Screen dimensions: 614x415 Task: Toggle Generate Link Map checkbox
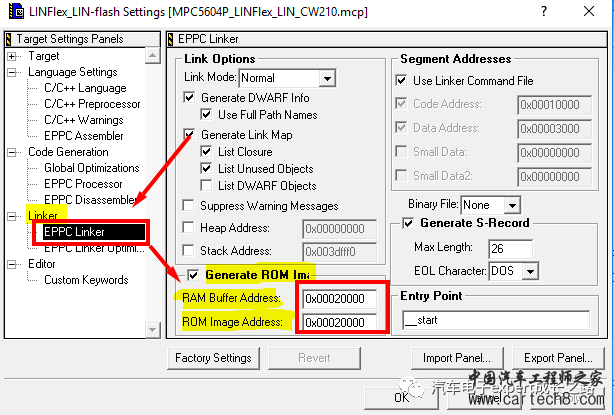[189, 135]
